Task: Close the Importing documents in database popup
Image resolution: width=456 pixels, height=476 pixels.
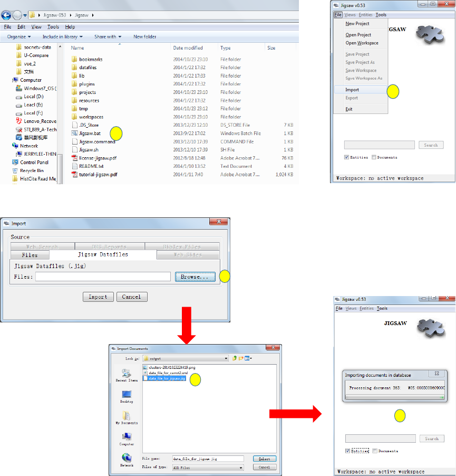Action: [x=436, y=374]
